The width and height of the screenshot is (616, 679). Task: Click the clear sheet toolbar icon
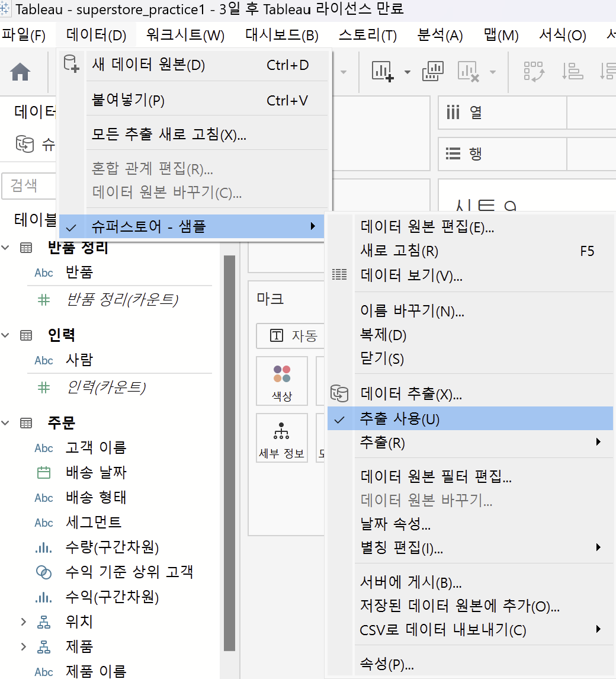[469, 72]
